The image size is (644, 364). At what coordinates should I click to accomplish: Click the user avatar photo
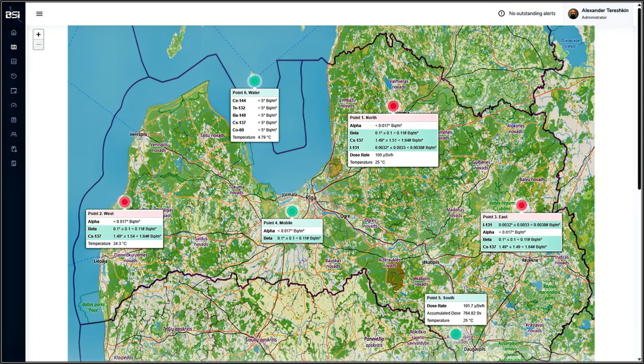[x=573, y=13]
